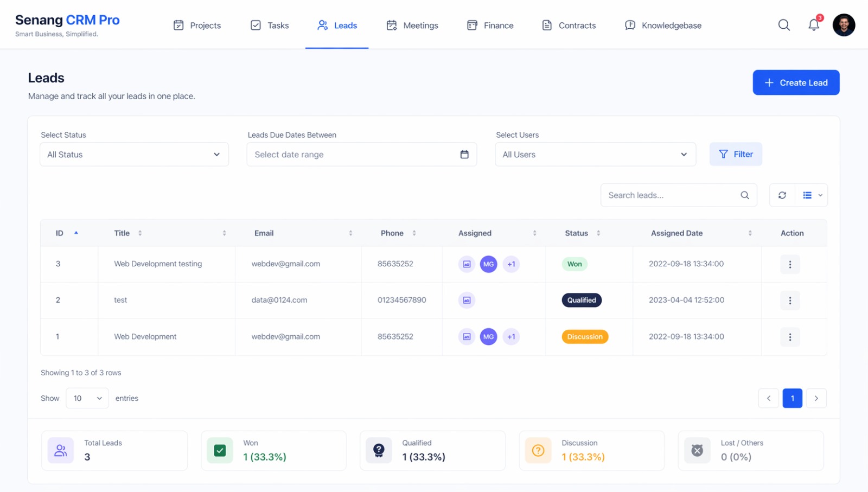This screenshot has height=492, width=868.
Task: Sort leads by Assigned Date
Action: [x=750, y=233]
